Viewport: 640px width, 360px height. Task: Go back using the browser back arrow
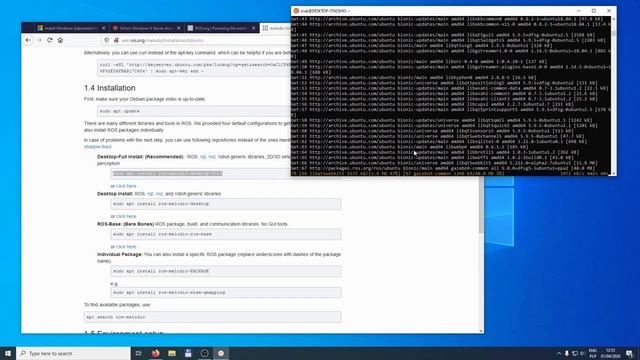click(x=28, y=40)
